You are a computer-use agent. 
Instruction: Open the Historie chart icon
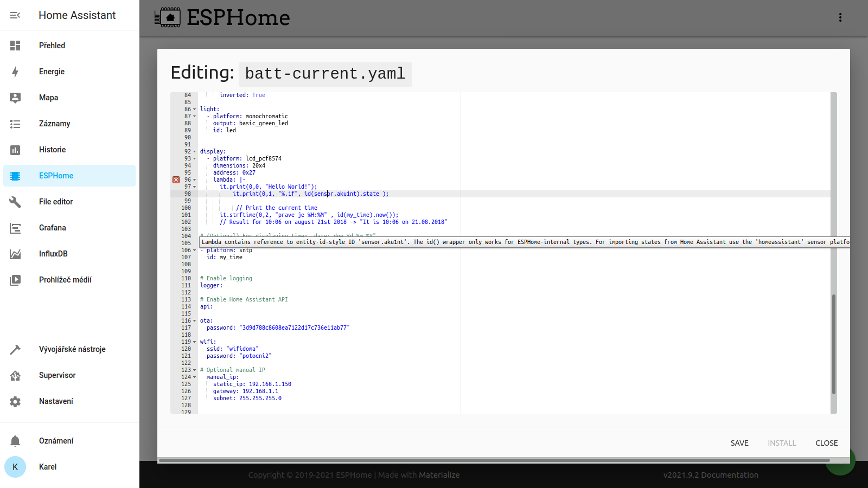point(15,150)
